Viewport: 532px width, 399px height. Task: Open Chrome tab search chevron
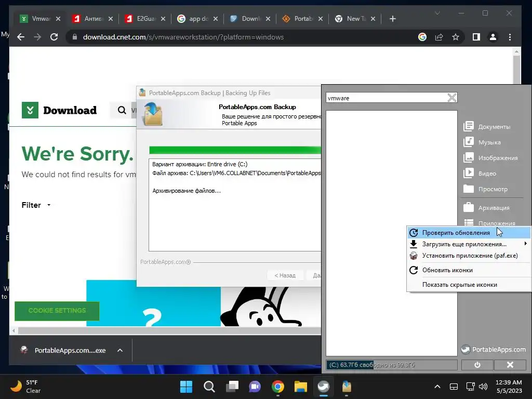[437, 13]
